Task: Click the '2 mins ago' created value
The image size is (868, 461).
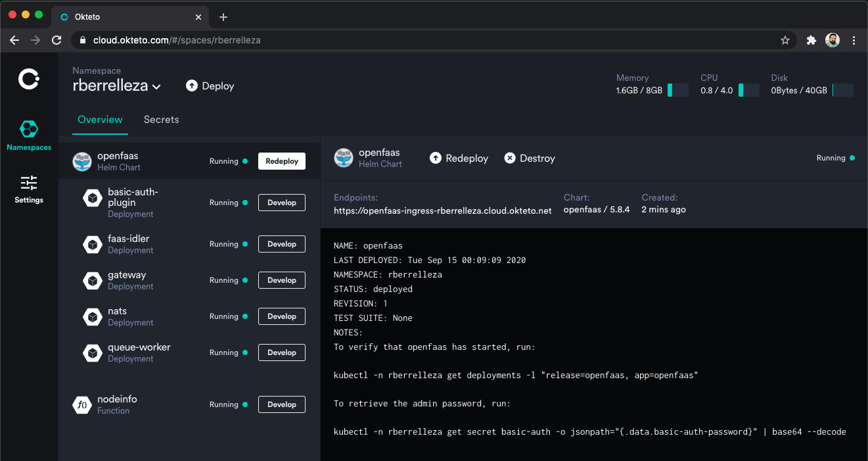Action: [x=664, y=210]
